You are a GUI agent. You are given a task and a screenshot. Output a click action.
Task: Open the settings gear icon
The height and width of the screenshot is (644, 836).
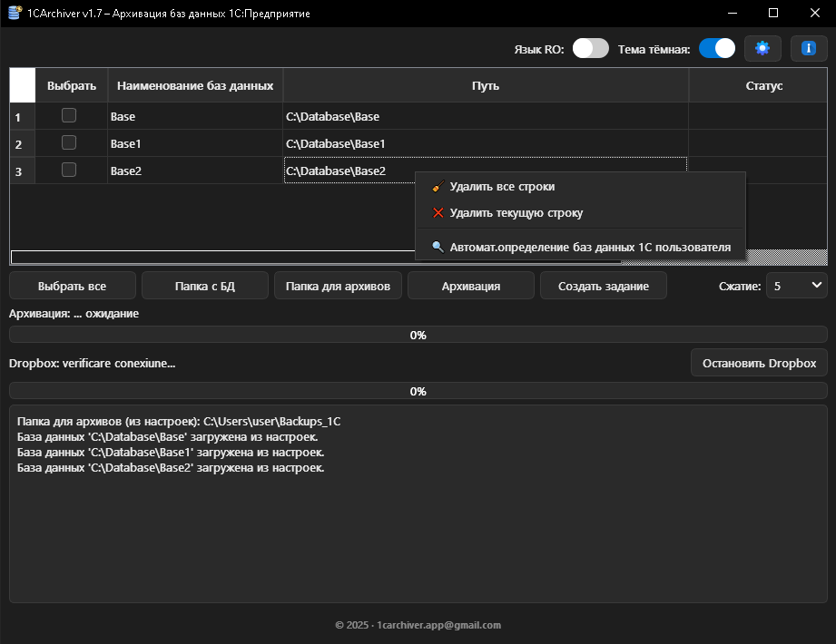[762, 48]
